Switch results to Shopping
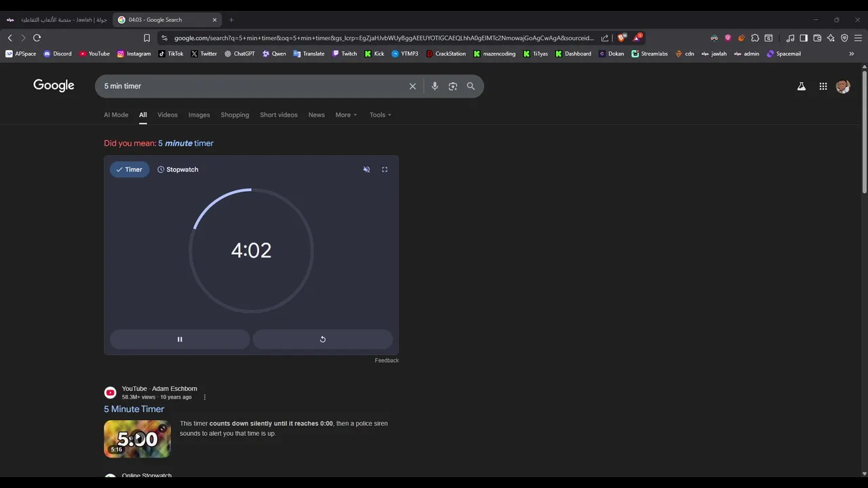 point(235,115)
